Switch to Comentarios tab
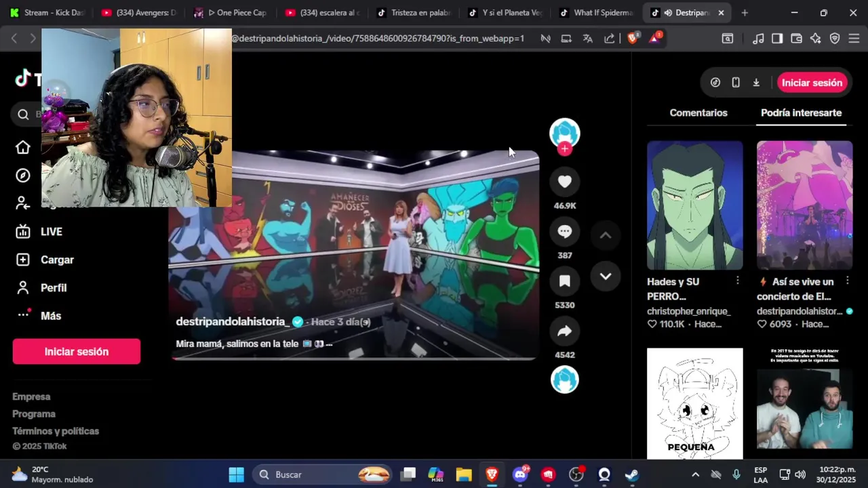Image resolution: width=868 pixels, height=488 pixels. click(x=698, y=113)
